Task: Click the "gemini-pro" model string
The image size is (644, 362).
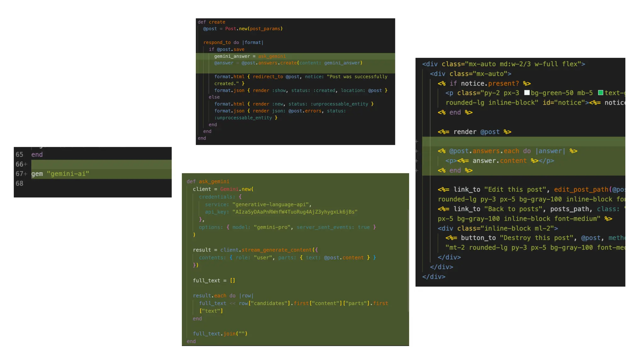Action: click(272, 227)
